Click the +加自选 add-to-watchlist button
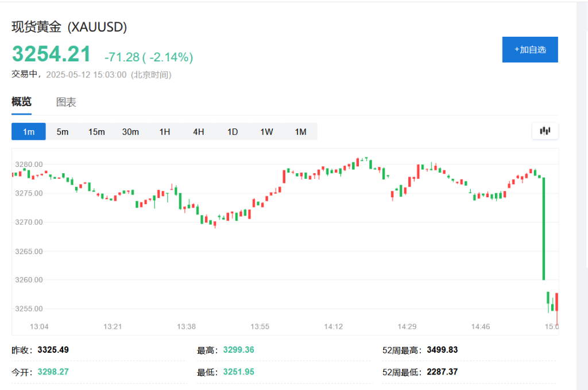The image size is (588, 390). click(x=529, y=49)
